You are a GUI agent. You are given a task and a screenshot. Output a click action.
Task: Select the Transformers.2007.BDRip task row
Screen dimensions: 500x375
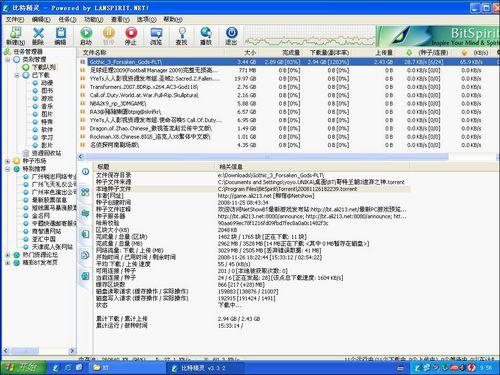pos(288,87)
